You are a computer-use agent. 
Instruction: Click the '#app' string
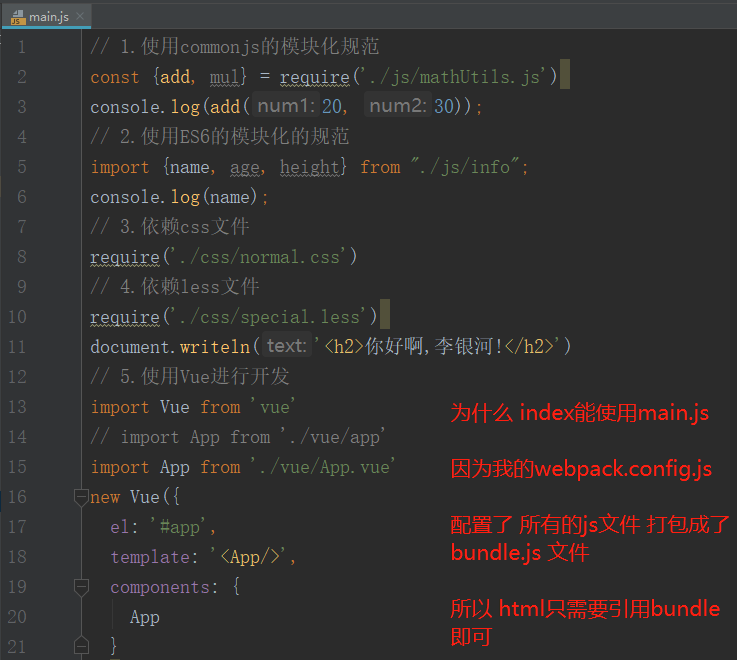tap(178, 527)
